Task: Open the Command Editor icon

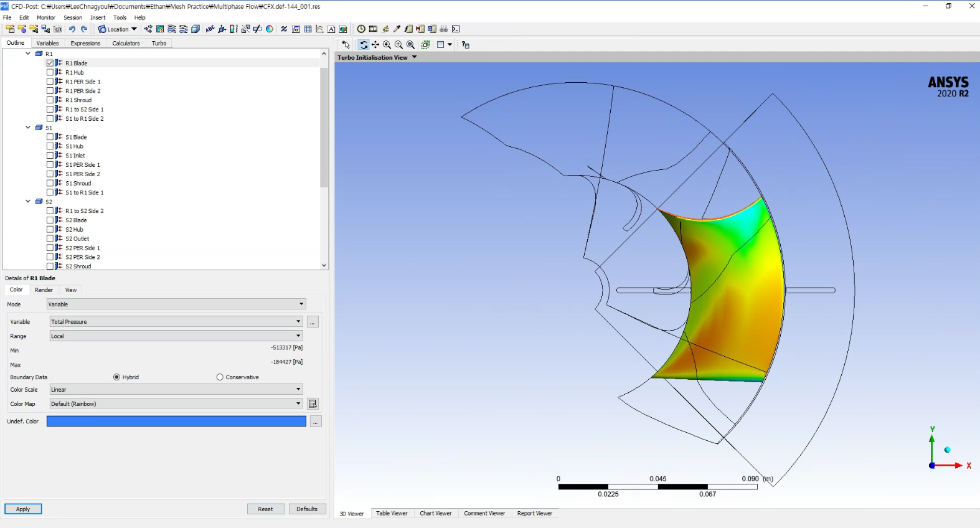Action: (x=456, y=29)
